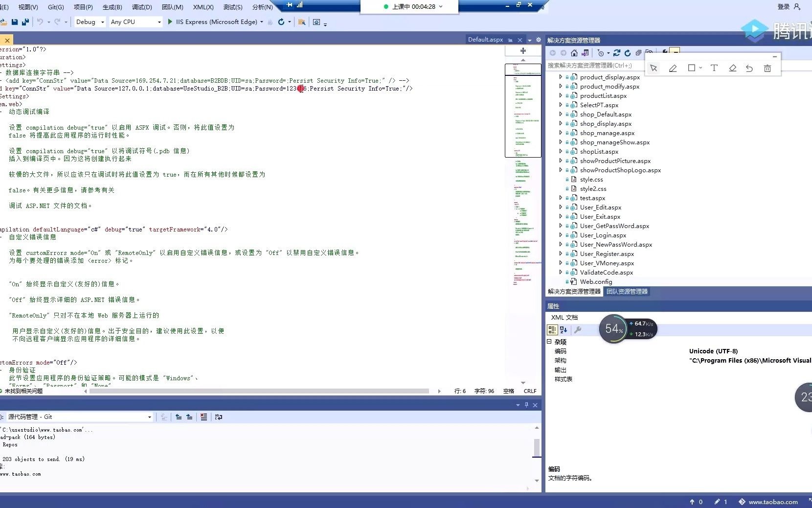Open the 项目(P) menu
The width and height of the screenshot is (812, 508).
83,7
